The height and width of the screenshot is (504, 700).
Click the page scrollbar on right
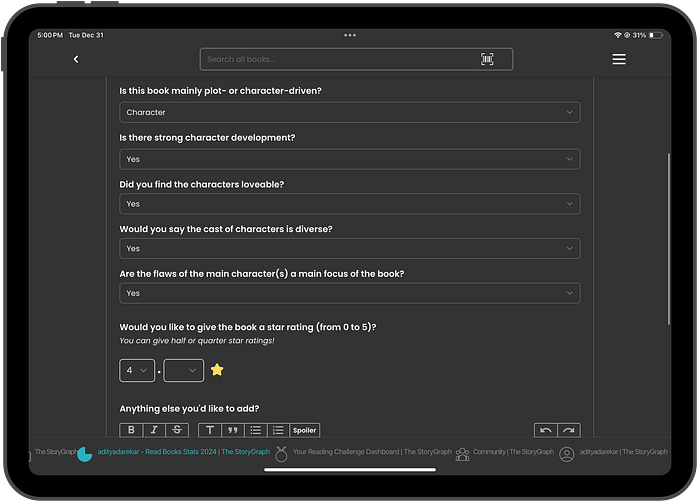pos(668,239)
